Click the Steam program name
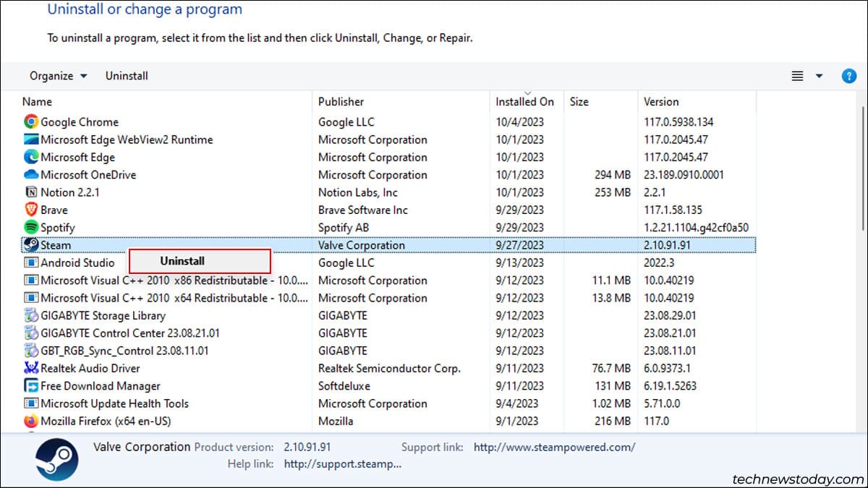Screen dimensions: 868x488 (56, 245)
